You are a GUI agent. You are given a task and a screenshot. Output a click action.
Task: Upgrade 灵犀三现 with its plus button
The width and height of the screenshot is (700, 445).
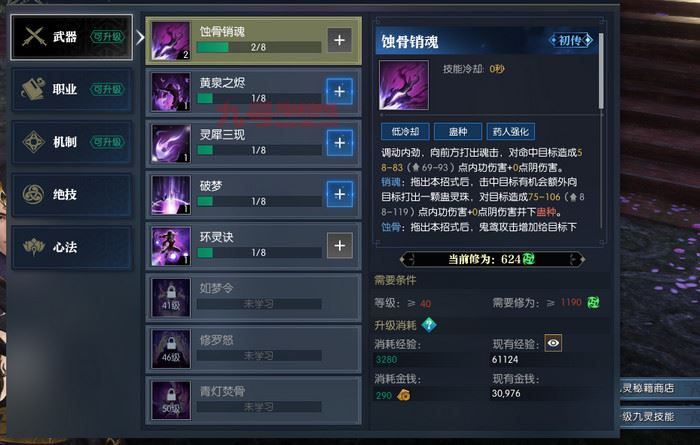click(339, 143)
